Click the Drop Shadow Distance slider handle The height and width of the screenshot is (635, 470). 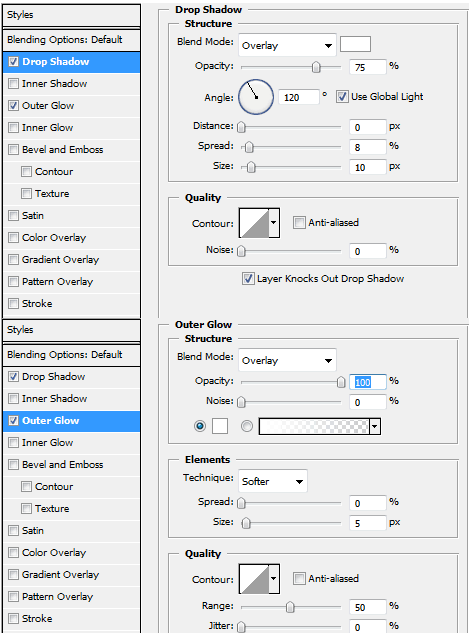pyautogui.click(x=241, y=127)
